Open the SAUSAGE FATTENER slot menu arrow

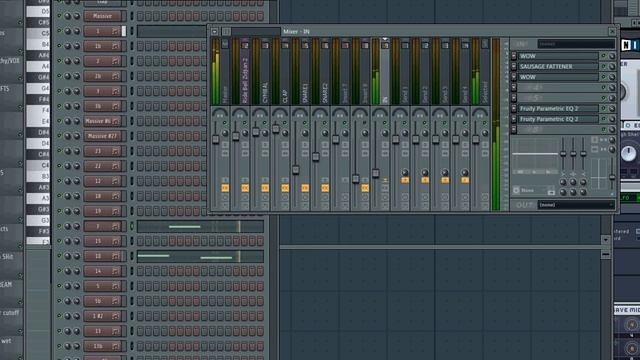(x=514, y=67)
